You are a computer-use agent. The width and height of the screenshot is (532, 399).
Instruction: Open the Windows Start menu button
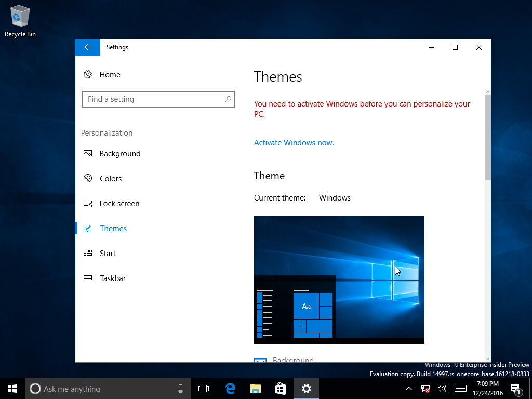pyautogui.click(x=12, y=389)
